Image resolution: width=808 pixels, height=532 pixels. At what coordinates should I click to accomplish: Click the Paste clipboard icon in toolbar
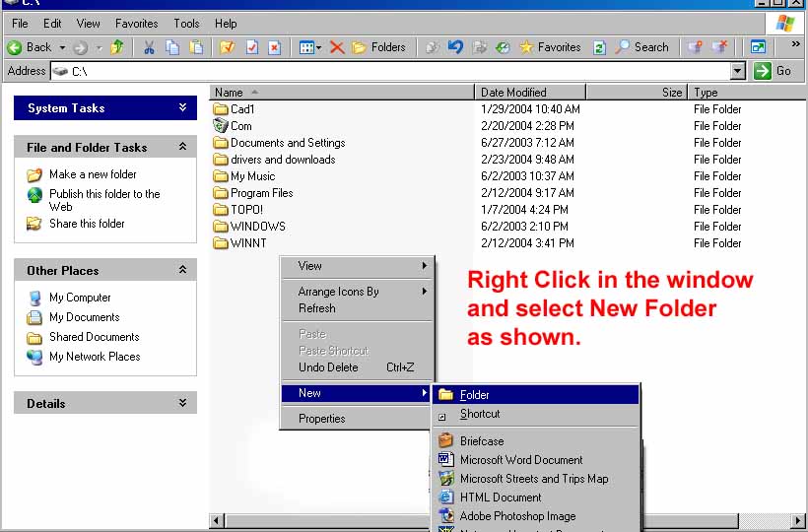(x=196, y=47)
